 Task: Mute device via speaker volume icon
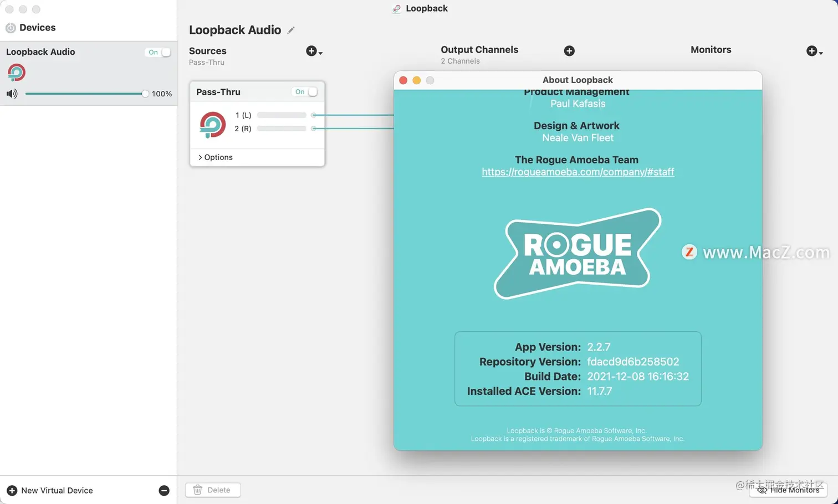12,94
